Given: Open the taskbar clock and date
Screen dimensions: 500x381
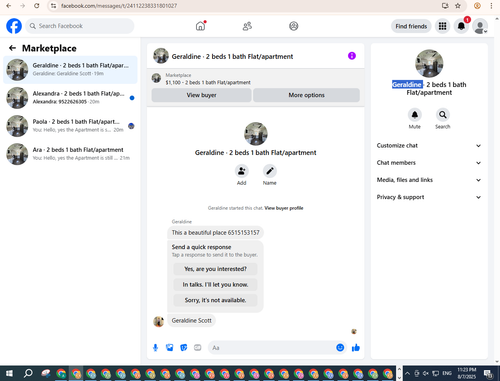Looking at the screenshot, I should [x=467, y=373].
